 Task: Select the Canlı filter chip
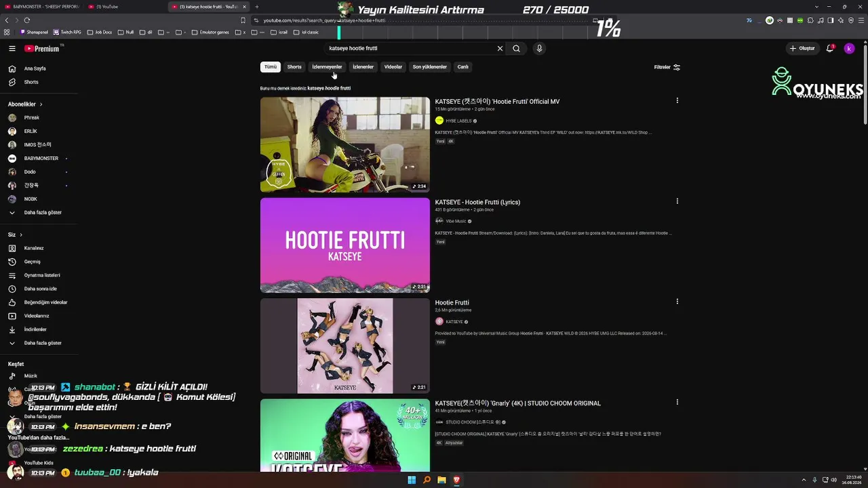coord(462,67)
